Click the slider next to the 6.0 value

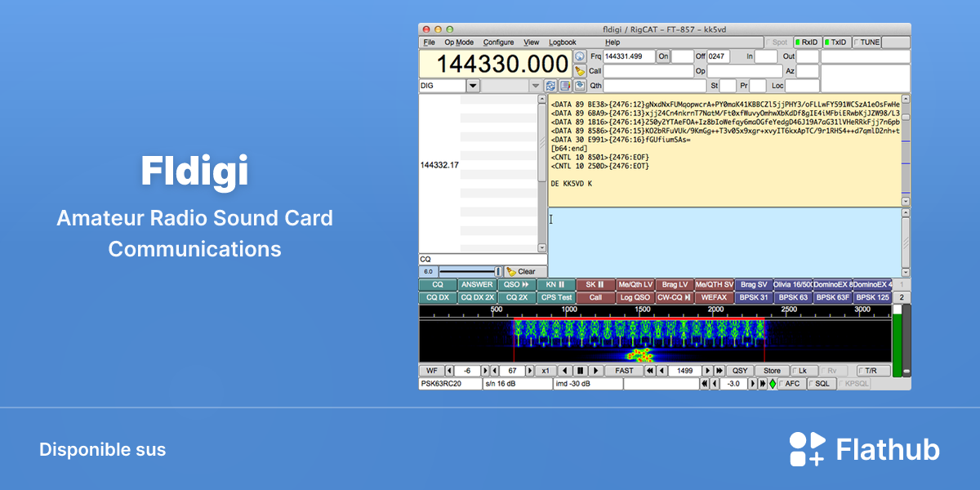pos(470,271)
